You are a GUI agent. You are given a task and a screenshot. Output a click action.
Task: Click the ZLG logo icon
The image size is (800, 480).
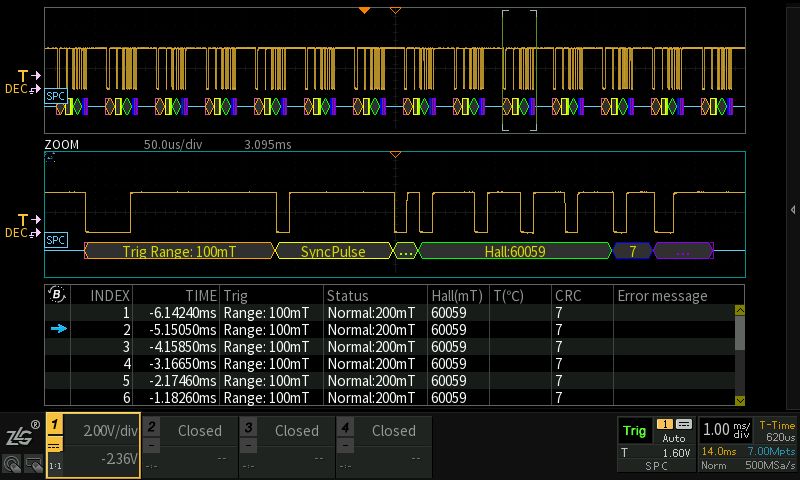click(x=20, y=436)
